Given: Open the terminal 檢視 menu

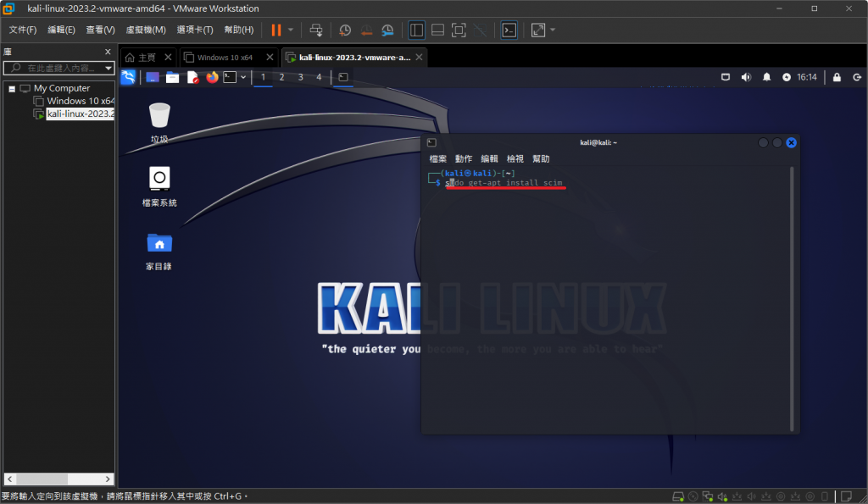Looking at the screenshot, I should click(x=515, y=158).
